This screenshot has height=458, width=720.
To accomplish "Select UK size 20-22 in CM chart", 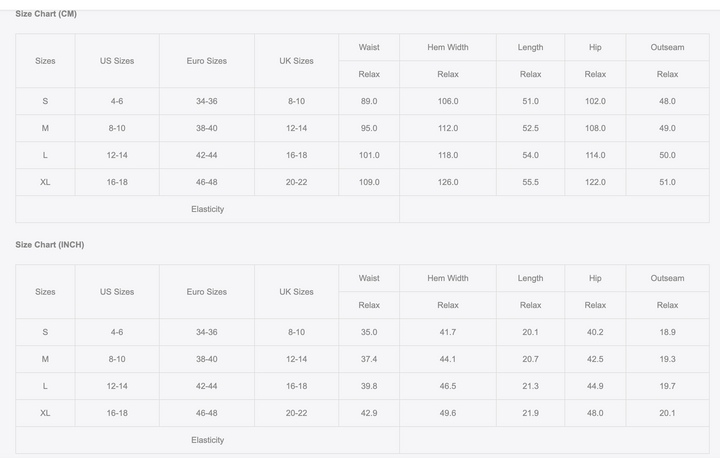I will point(296,182).
